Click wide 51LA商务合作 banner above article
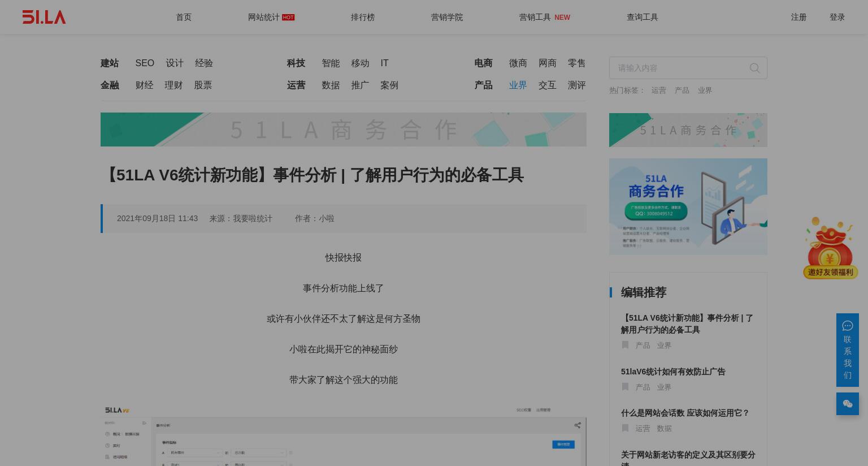The height and width of the screenshot is (466, 868). point(344,130)
